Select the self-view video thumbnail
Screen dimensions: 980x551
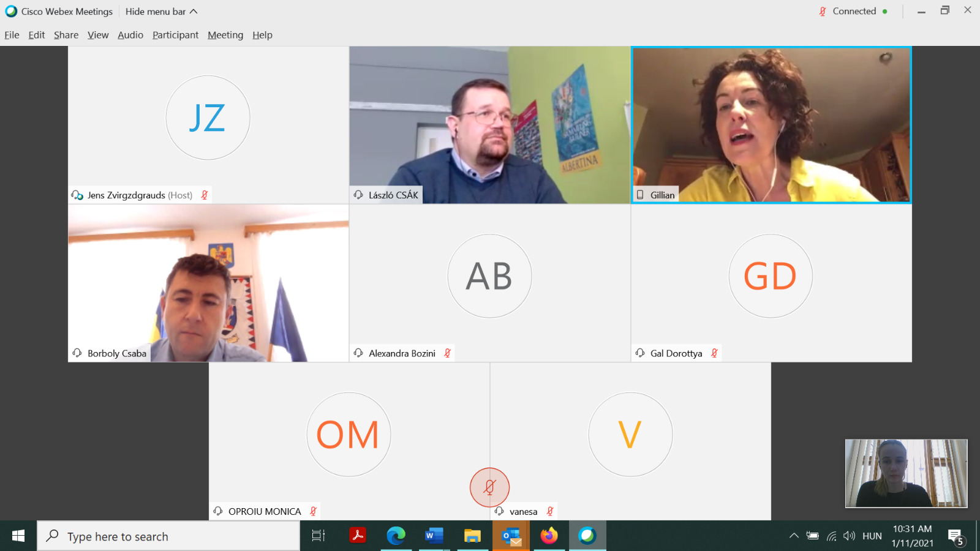click(906, 473)
